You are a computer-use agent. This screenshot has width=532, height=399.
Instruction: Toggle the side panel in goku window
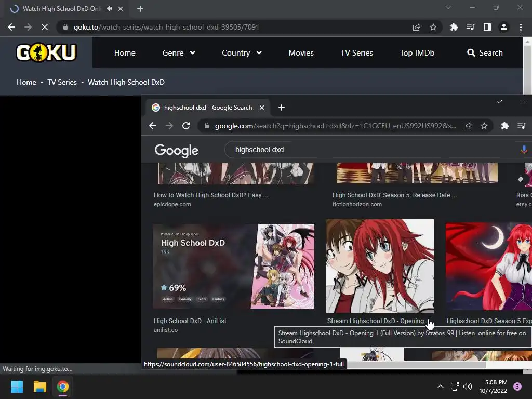tap(487, 27)
